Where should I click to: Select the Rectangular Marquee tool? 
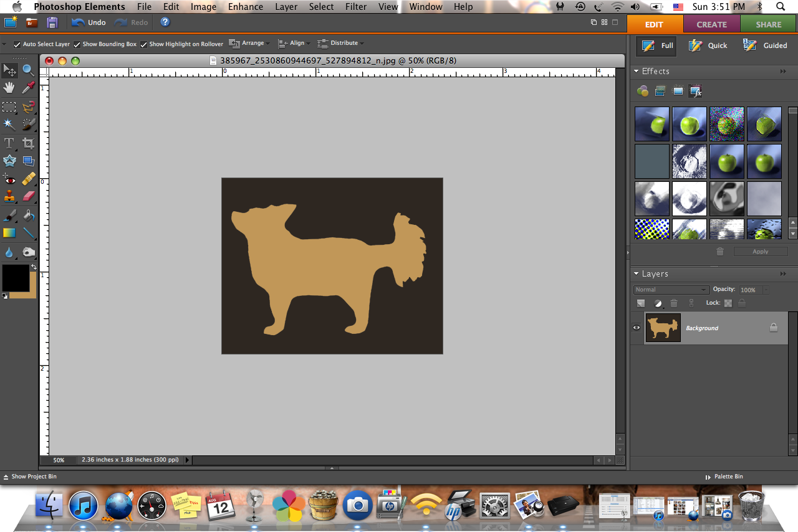9,107
